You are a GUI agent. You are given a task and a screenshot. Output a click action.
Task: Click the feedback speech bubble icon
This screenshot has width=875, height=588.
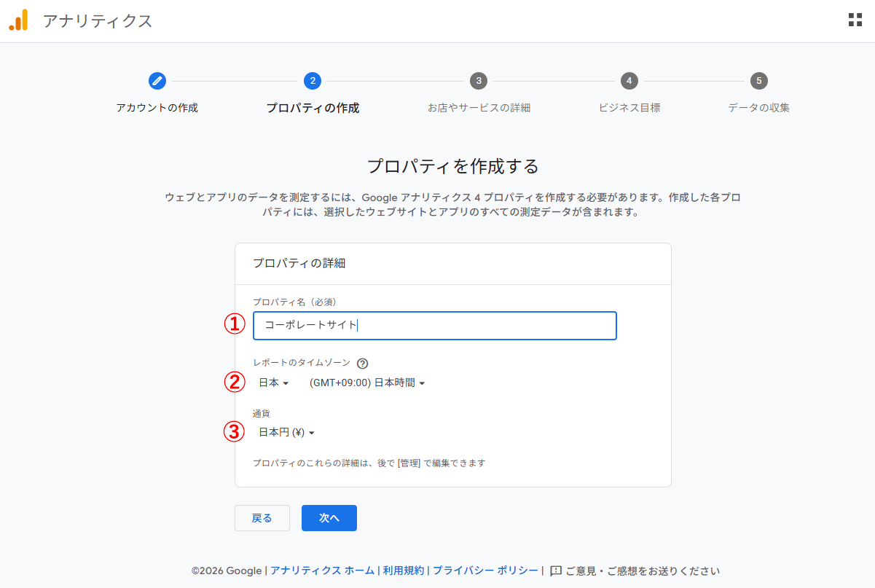pyautogui.click(x=554, y=571)
